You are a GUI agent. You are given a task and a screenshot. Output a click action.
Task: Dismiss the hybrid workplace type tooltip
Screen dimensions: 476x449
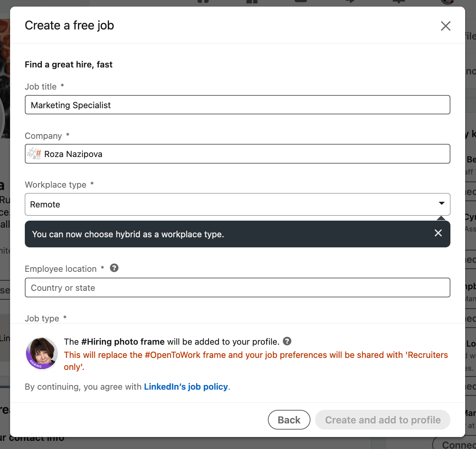pos(438,233)
